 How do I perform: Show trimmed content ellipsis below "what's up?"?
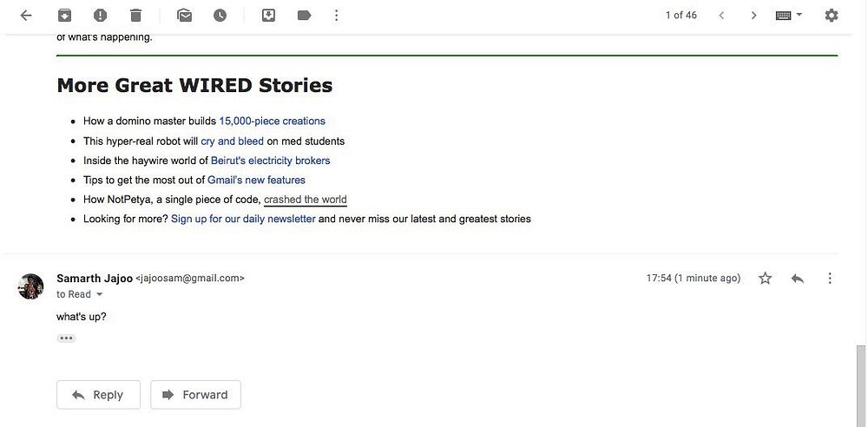pyautogui.click(x=66, y=338)
